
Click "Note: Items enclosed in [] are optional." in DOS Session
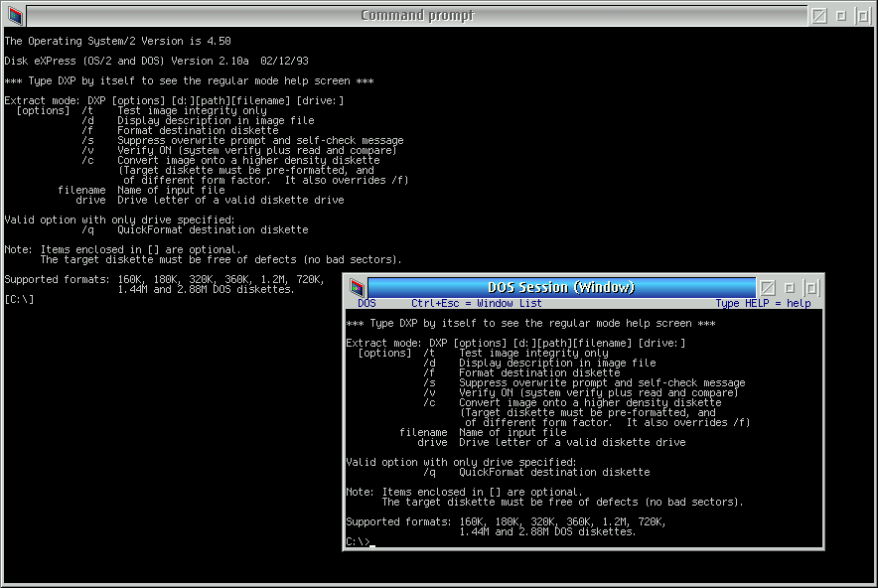point(464,493)
